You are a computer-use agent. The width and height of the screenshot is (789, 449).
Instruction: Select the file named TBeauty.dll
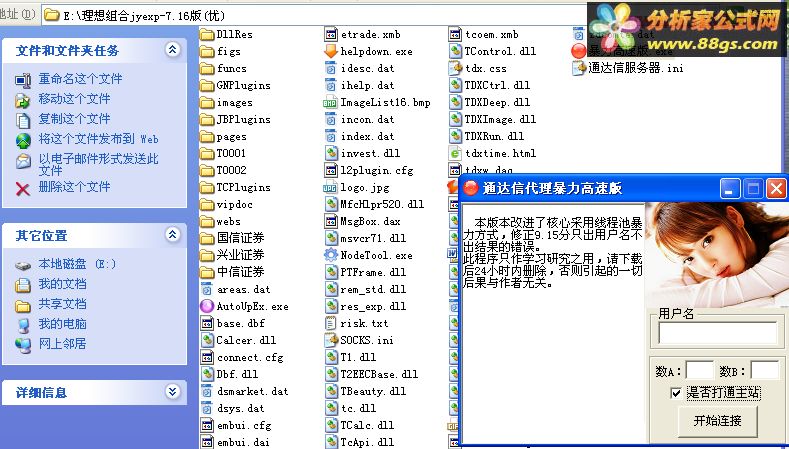coord(373,392)
